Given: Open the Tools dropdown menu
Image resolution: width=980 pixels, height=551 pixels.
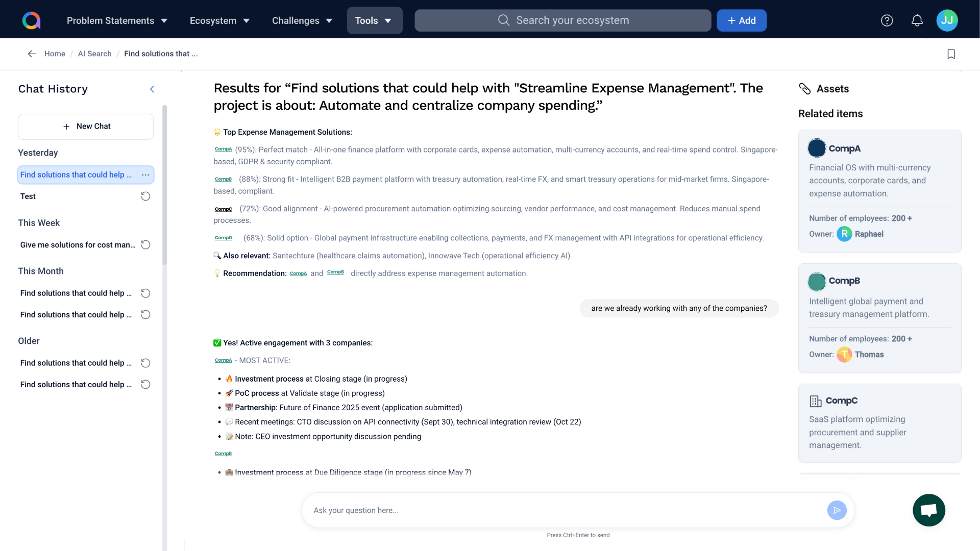Looking at the screenshot, I should [x=374, y=20].
